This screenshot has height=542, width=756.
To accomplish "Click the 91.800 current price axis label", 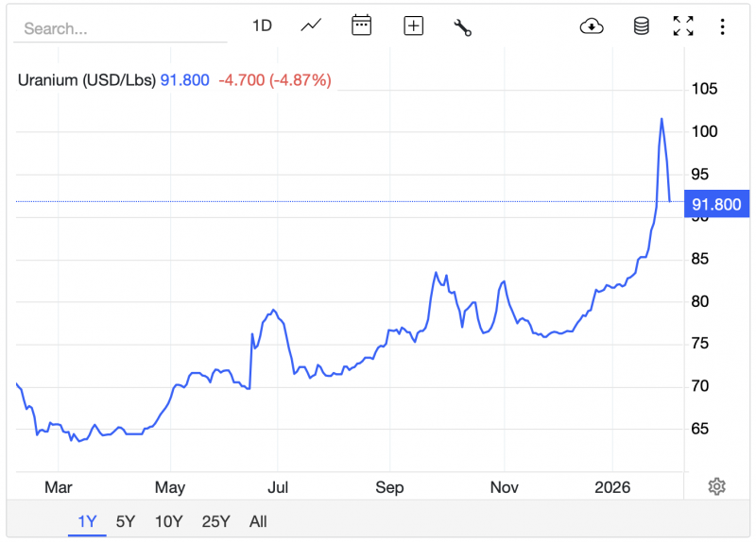I will [718, 204].
